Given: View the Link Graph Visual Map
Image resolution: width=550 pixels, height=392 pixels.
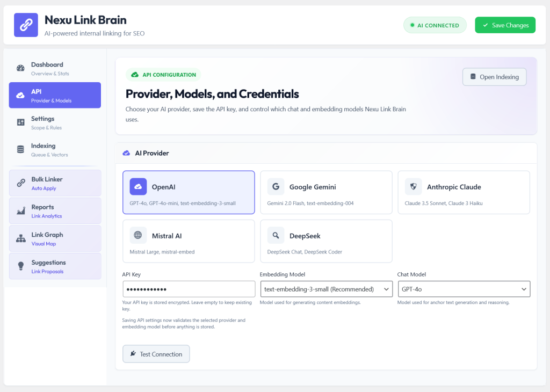Looking at the screenshot, I should [x=55, y=238].
